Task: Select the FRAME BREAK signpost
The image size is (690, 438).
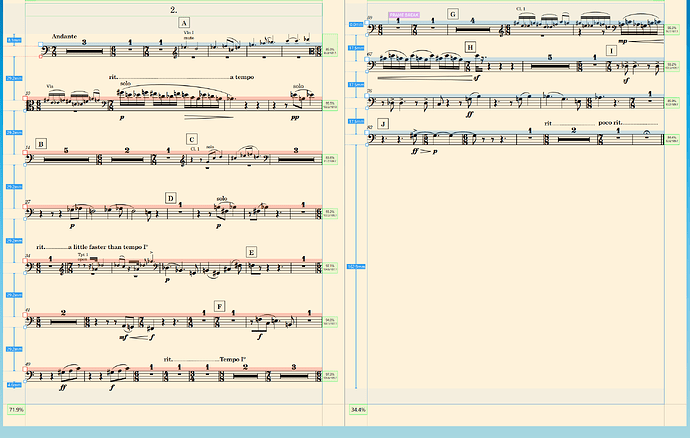Action: click(x=404, y=15)
